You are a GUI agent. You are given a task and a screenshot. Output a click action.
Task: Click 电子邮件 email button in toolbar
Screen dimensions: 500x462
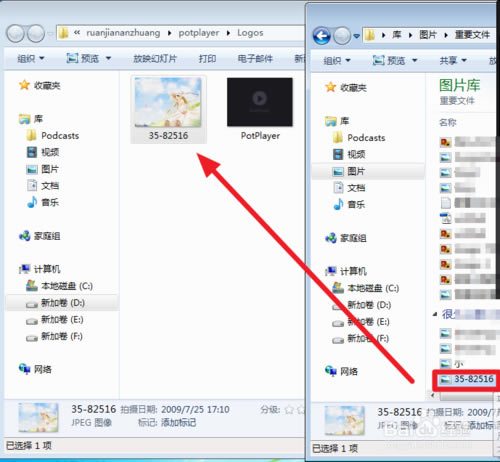(x=255, y=59)
